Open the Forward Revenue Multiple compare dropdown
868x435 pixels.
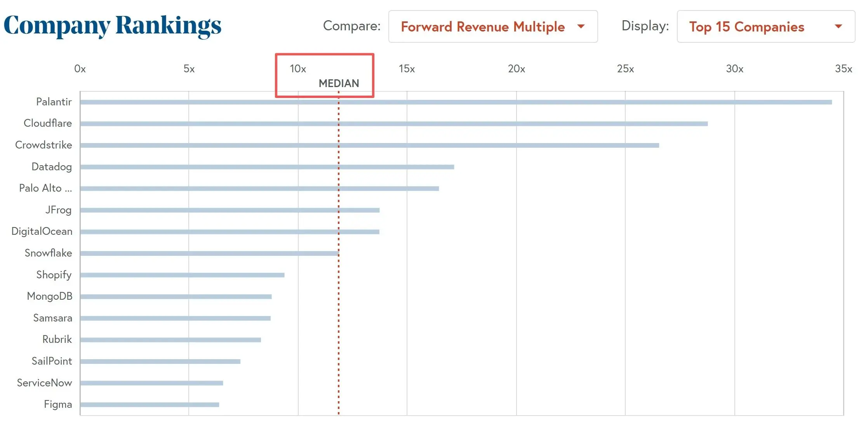[493, 26]
